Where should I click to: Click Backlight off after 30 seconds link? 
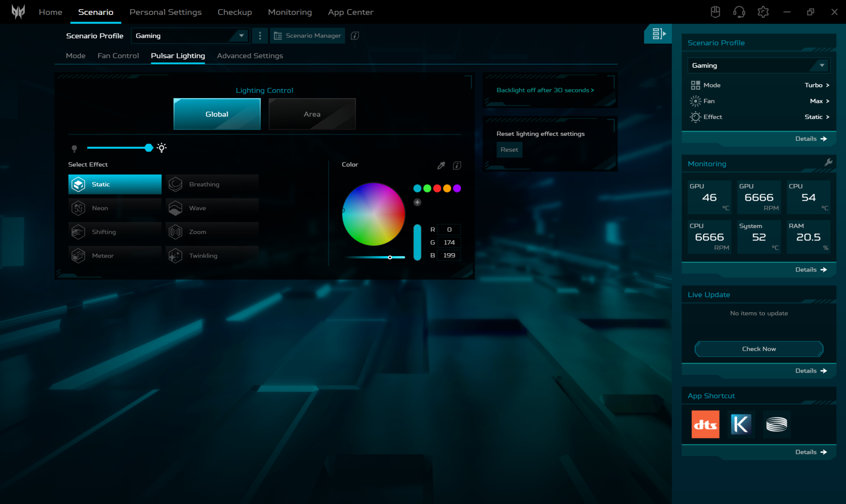click(x=545, y=90)
